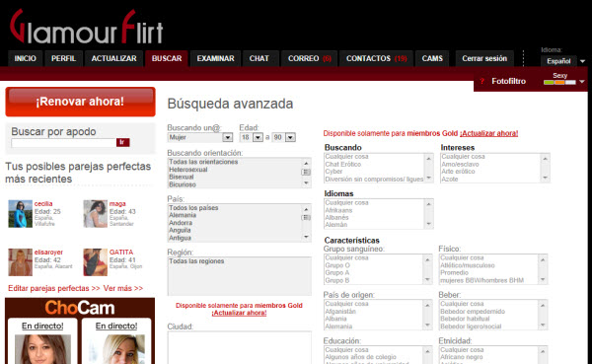This screenshot has height=364, width=592.
Task: Select Grupo O in Grupo sanguíneo list
Action: click(x=337, y=265)
